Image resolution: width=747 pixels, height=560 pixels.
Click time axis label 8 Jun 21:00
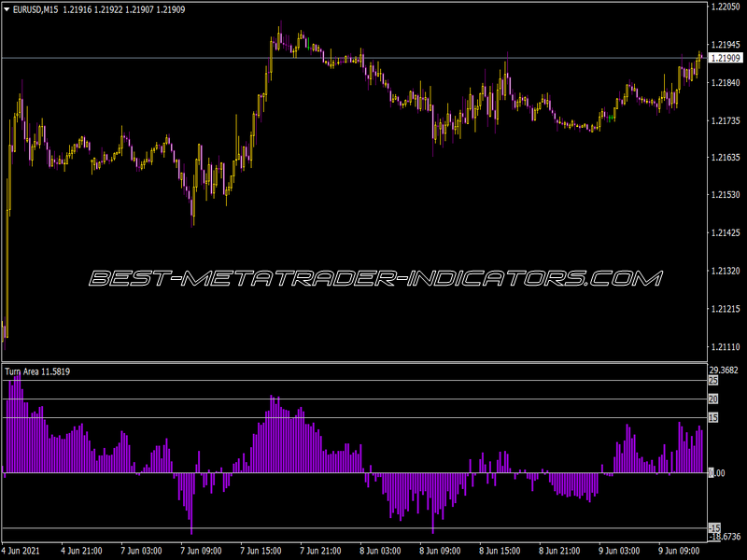pos(559,551)
